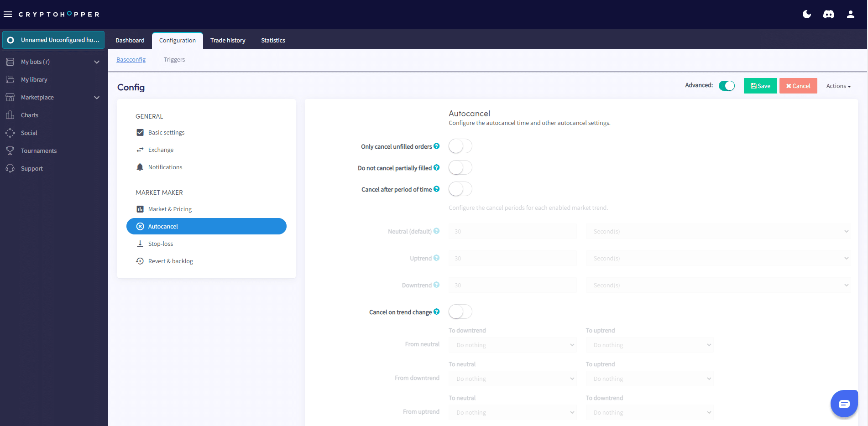Click the Charts bar graph icon
The image size is (868, 426).
click(x=10, y=115)
